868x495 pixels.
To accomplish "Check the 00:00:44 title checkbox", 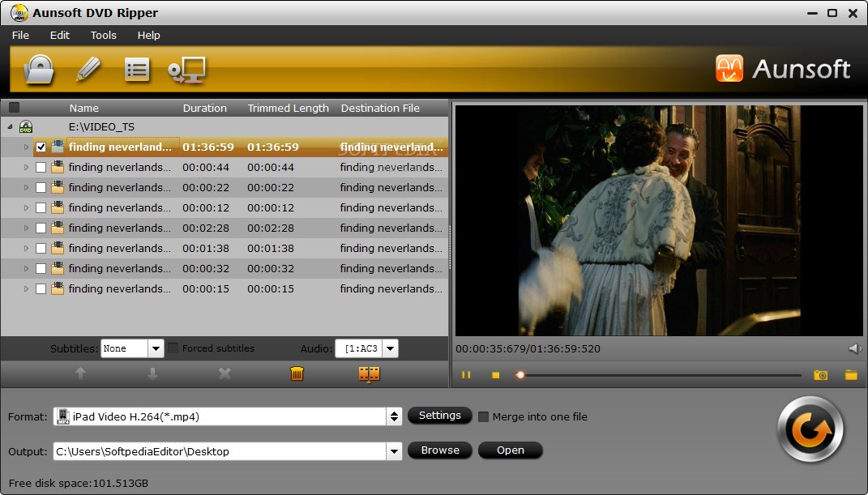I will (41, 167).
